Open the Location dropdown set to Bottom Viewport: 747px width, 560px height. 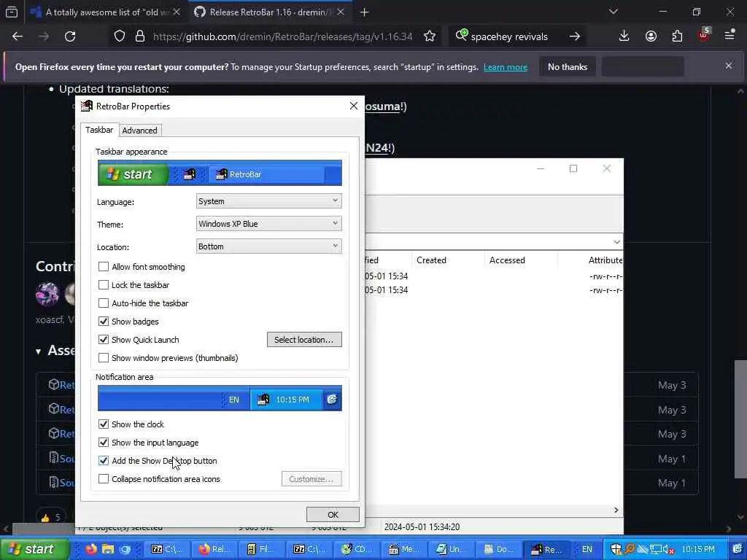[x=268, y=246]
